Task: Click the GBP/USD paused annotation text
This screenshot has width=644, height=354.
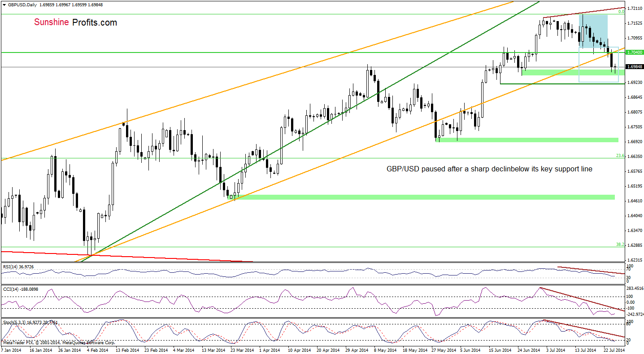Action: coord(489,169)
